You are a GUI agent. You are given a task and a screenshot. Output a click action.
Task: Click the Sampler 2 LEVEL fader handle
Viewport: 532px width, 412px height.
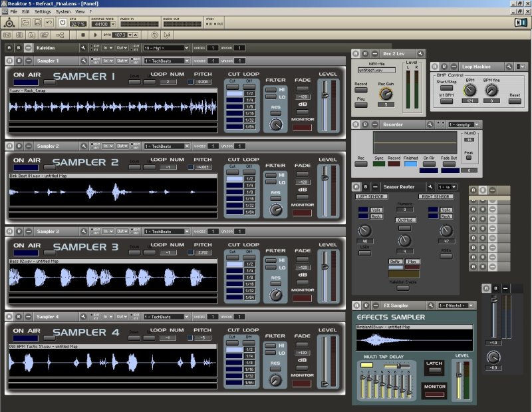pos(325,178)
